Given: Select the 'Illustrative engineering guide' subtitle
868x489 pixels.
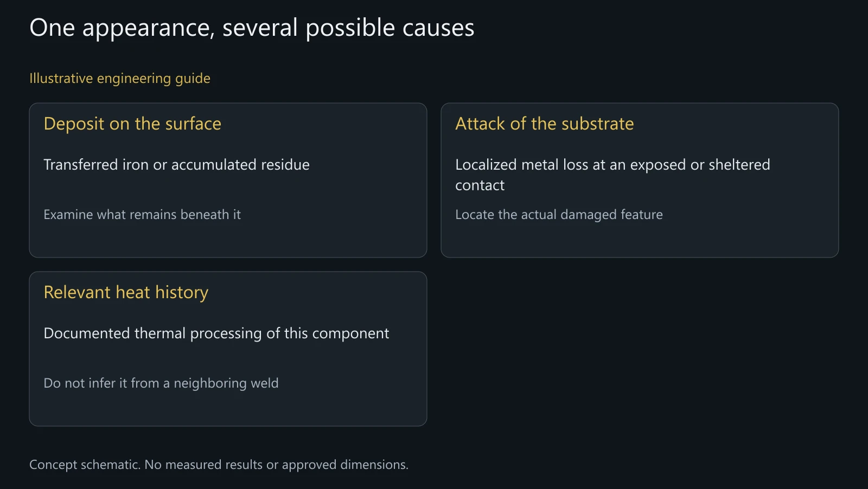Looking at the screenshot, I should 120,79.
